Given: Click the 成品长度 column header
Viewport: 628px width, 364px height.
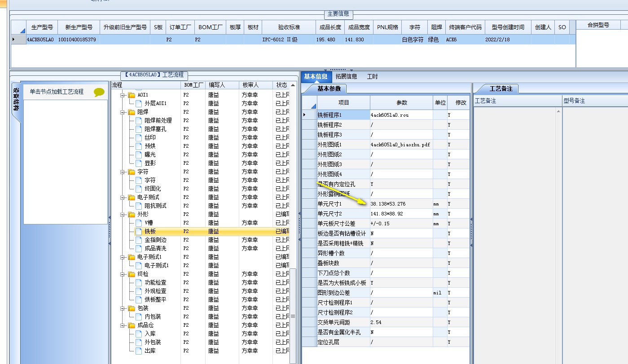Looking at the screenshot, I should 329,27.
